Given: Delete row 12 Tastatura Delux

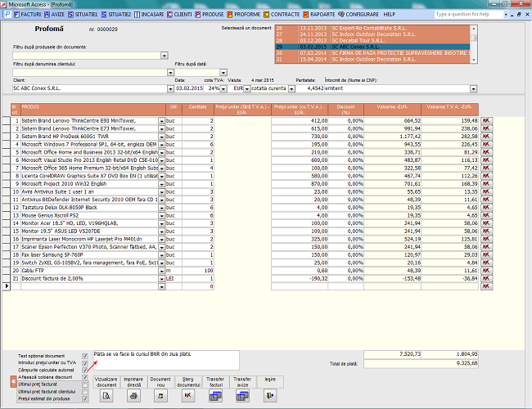Looking at the screenshot, I should tap(486, 208).
